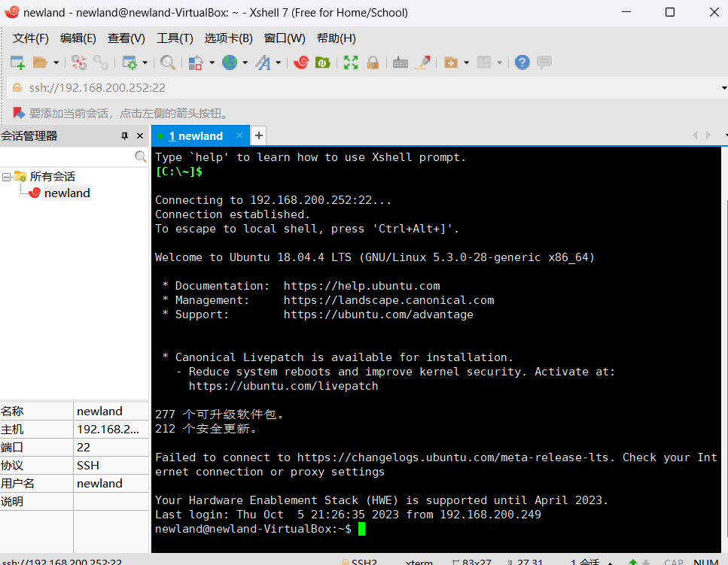Image resolution: width=728 pixels, height=565 pixels.
Task: Close the 会话管理器 panel
Action: (x=140, y=136)
